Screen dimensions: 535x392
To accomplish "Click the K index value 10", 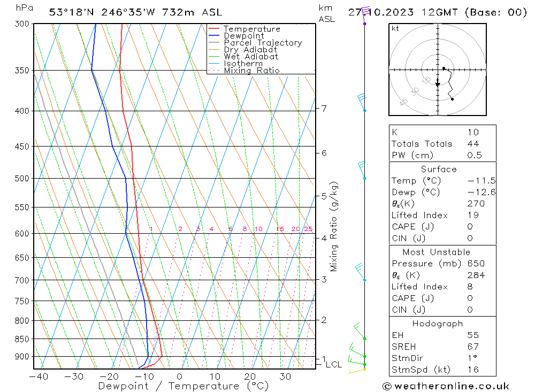I will [x=473, y=133].
